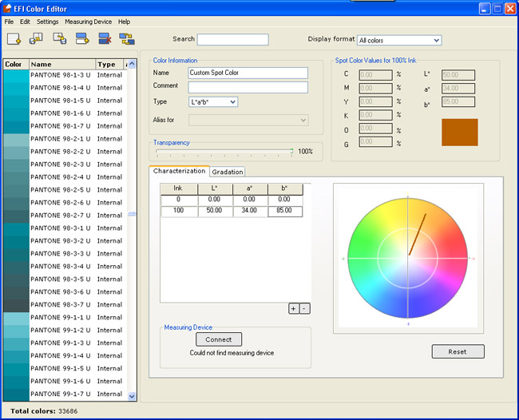This screenshot has width=519, height=420.
Task: Click the color swatch for PANTONE 99-1-2 U
Action: tap(16, 331)
